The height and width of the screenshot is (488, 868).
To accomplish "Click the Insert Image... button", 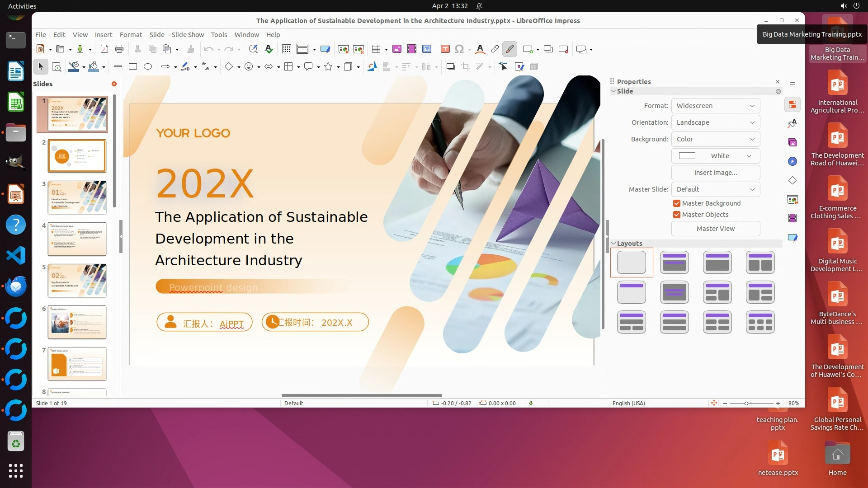I will point(715,173).
